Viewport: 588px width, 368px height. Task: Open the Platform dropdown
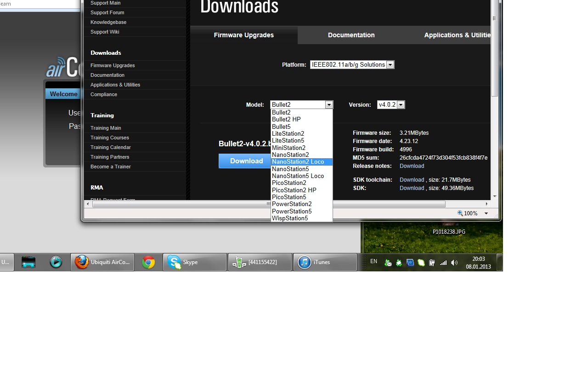click(x=352, y=65)
